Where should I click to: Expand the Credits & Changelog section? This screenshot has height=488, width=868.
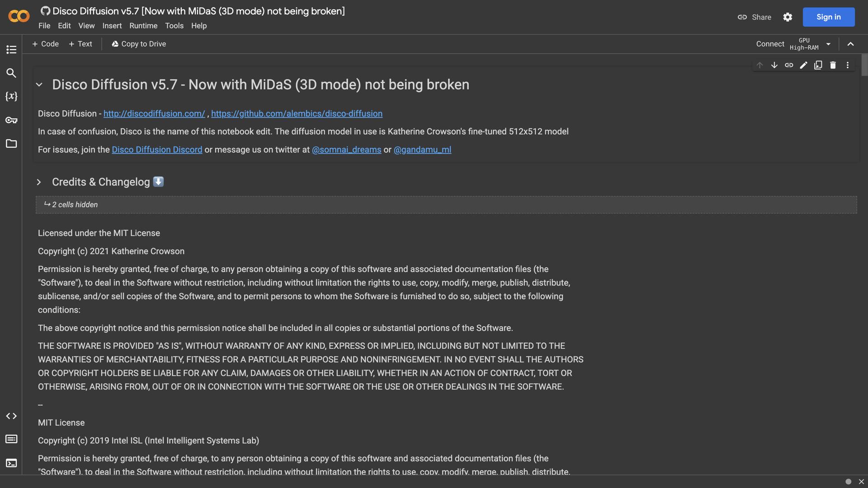pos(39,182)
